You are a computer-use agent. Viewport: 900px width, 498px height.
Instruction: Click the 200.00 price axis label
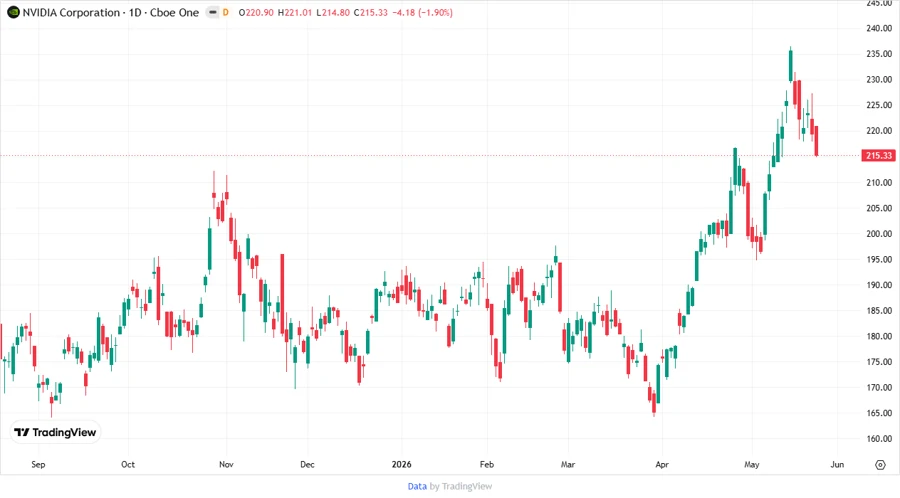879,234
